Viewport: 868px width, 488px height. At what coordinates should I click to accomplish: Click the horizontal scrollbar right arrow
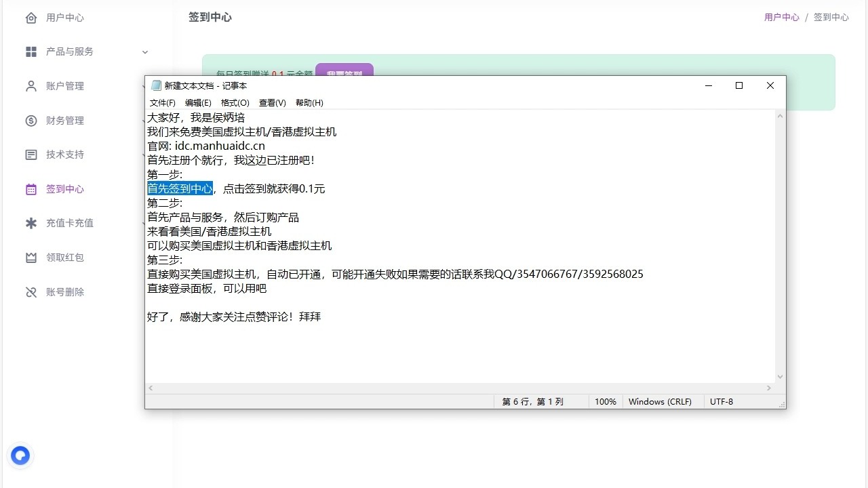769,388
